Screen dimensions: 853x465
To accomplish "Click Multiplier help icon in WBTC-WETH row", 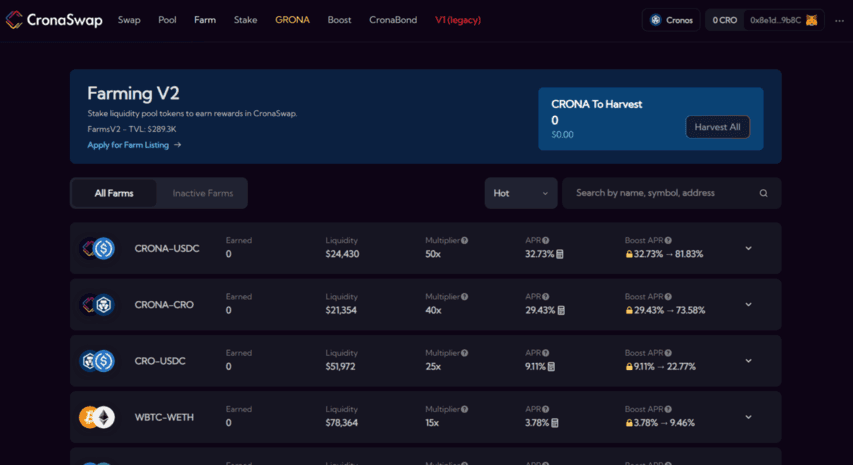I will 465,410.
